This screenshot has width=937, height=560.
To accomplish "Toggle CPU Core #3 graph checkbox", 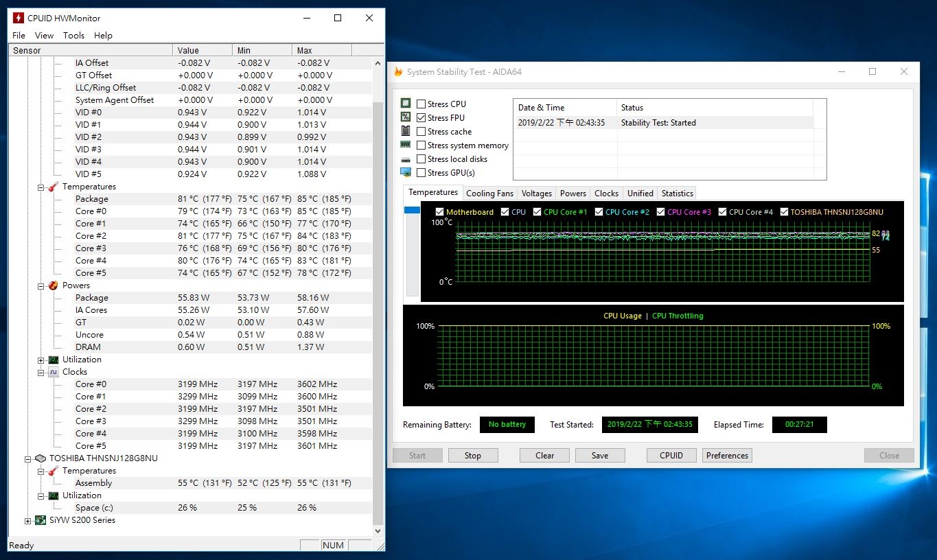I will [x=660, y=212].
